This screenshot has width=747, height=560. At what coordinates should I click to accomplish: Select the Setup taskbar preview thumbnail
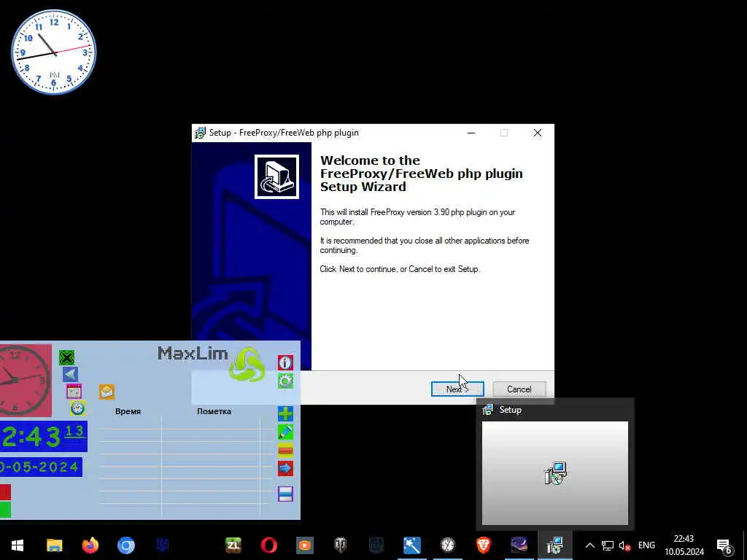pos(555,472)
